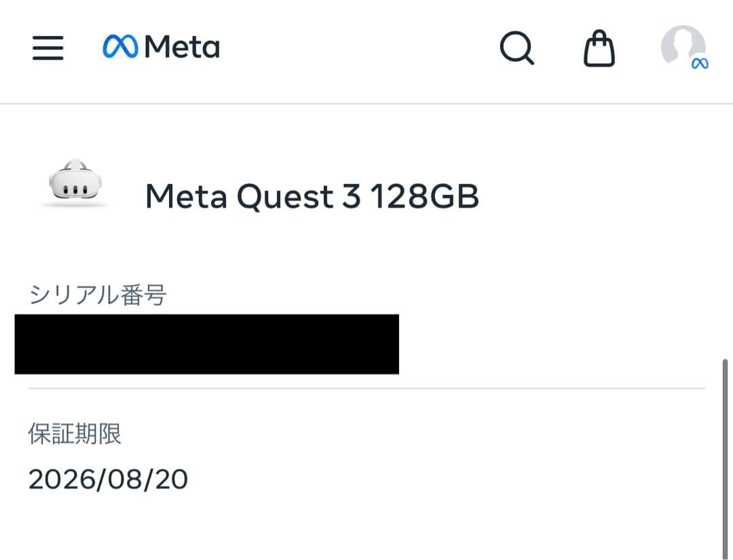Click the magnifying glass to start a search
The width and height of the screenshot is (733, 560).
(516, 48)
